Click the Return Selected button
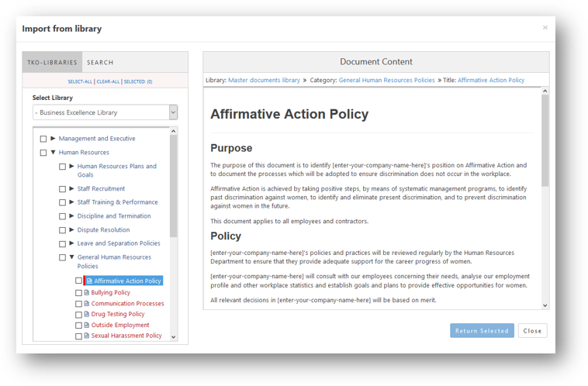588x386 pixels. pyautogui.click(x=482, y=330)
